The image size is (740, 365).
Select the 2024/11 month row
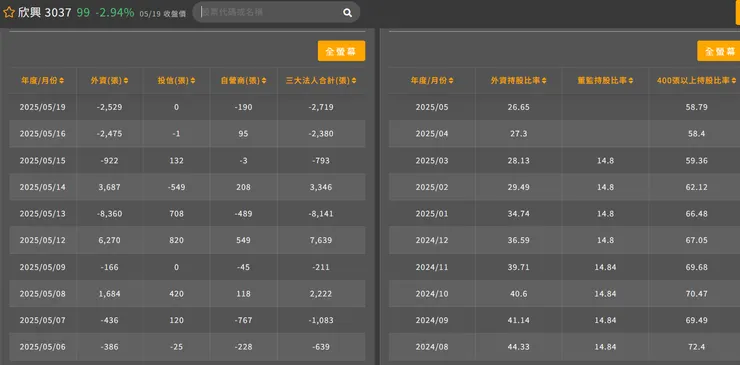(x=564, y=267)
